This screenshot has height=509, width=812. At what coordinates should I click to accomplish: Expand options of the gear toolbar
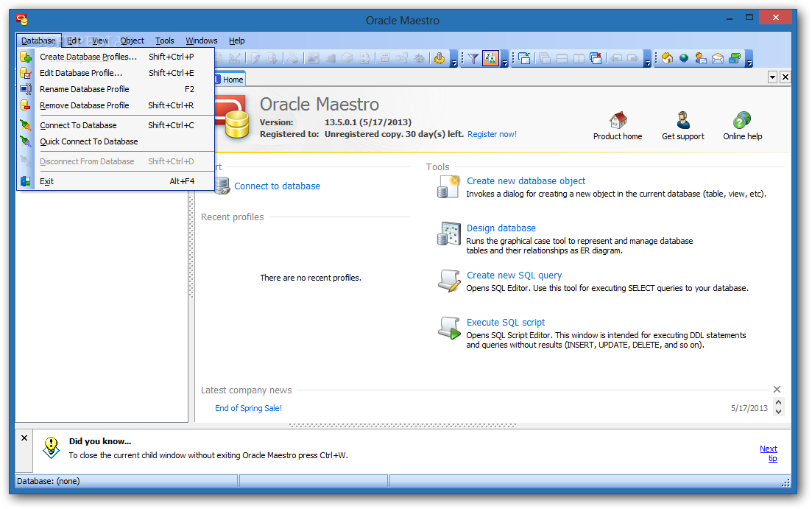click(453, 59)
